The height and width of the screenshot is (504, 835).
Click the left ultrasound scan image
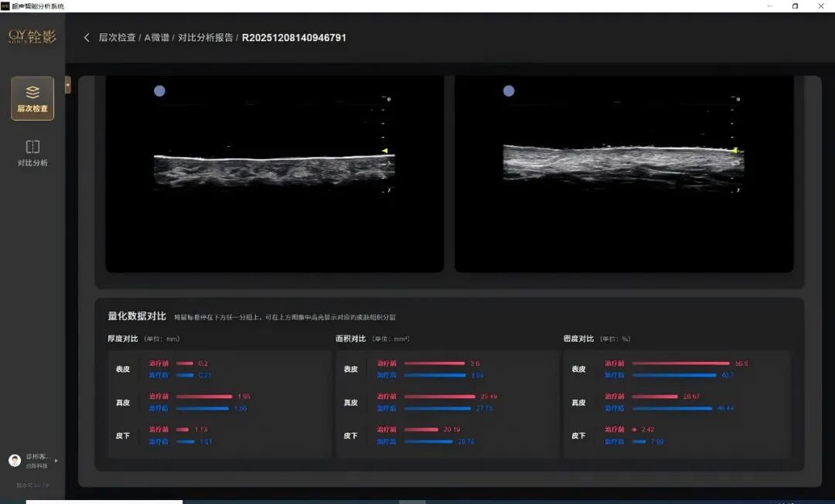pyautogui.click(x=274, y=172)
